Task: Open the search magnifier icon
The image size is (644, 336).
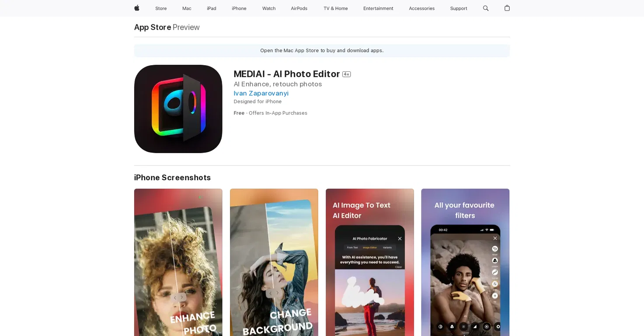Action: 486,8
